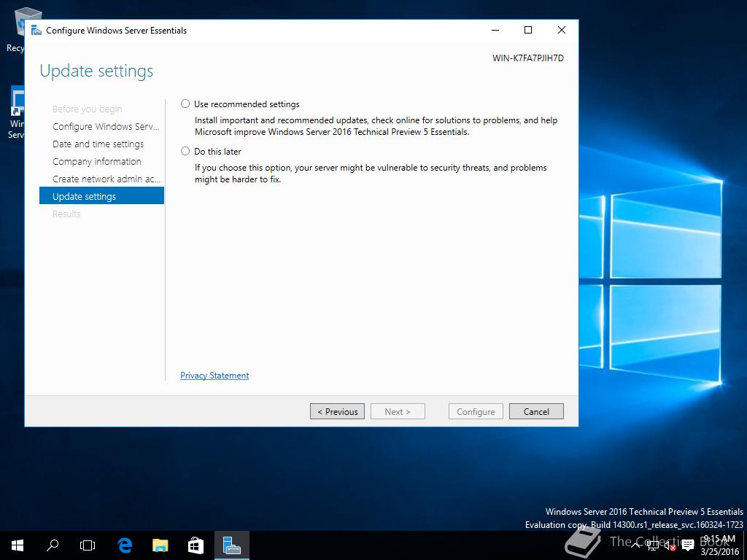
Task: Open Company information step
Action: pyautogui.click(x=97, y=161)
